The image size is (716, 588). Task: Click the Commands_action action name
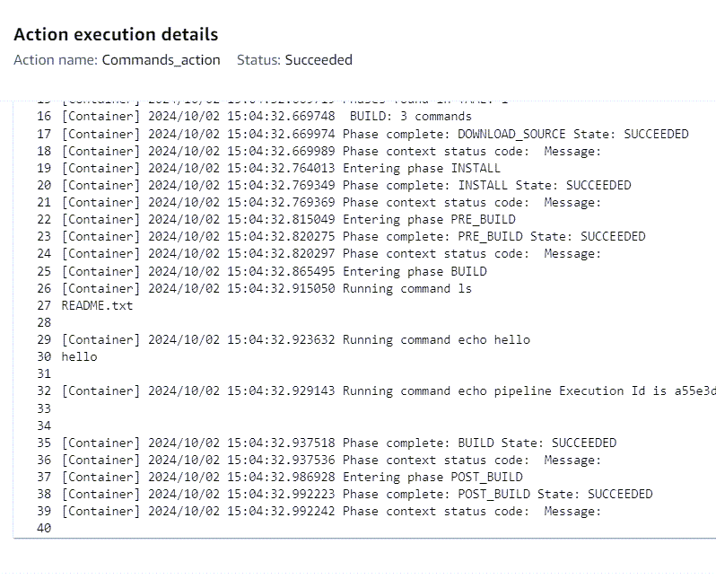tap(161, 60)
